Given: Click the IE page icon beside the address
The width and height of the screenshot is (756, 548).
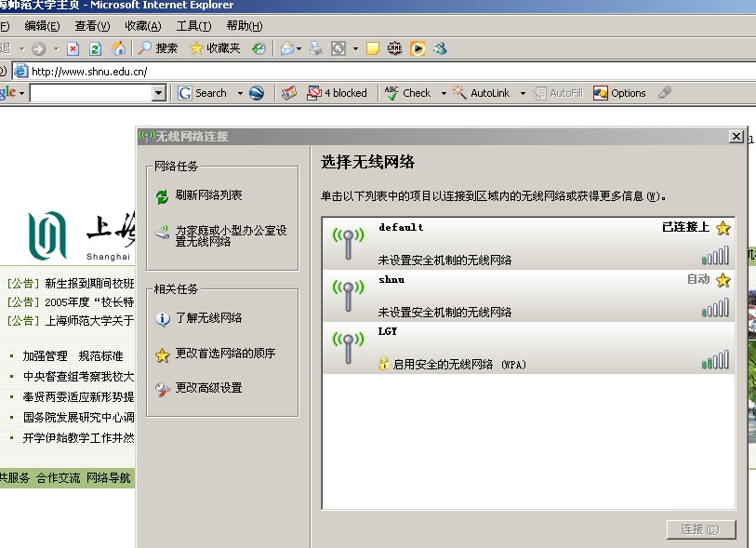Looking at the screenshot, I should click(20, 72).
